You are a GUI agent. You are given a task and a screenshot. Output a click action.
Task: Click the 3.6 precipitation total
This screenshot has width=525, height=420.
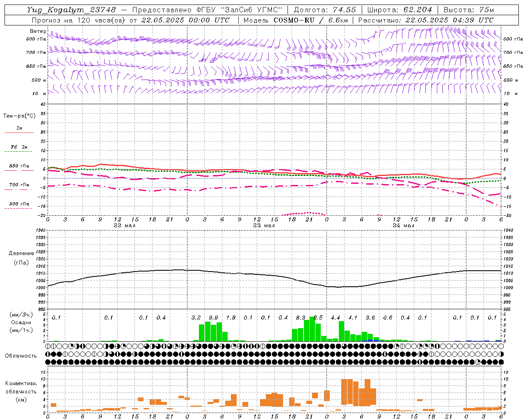(370, 317)
